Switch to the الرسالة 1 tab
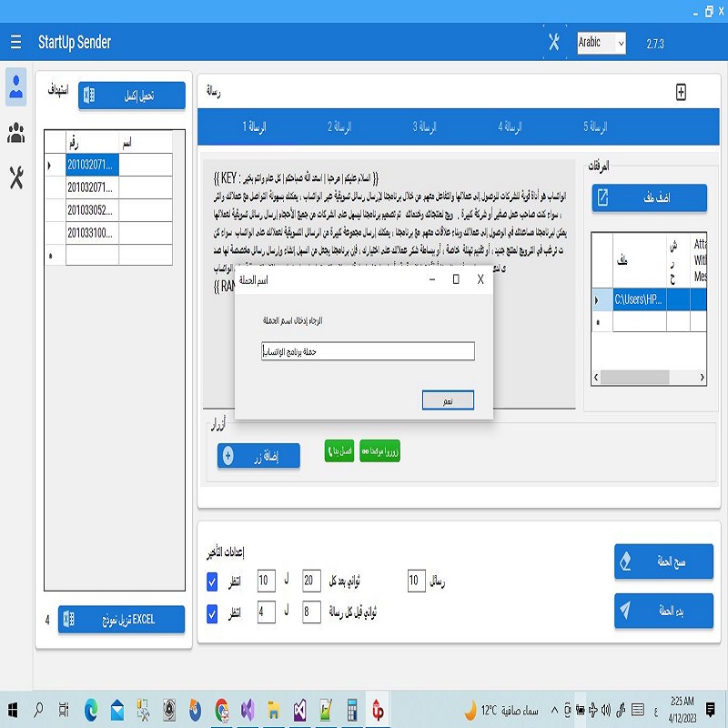Image resolution: width=728 pixels, height=728 pixels. coord(254,126)
